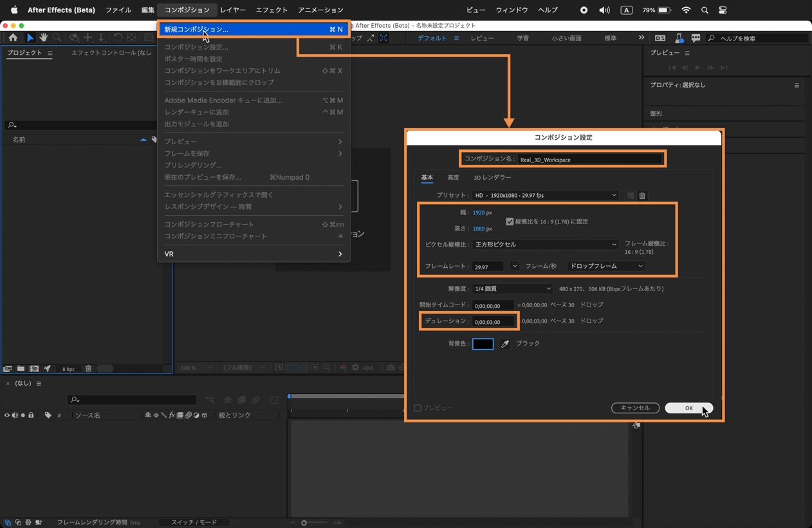Viewport: 812px width, 528px height.
Task: Save preset icon next to preset dropdown
Action: [630, 196]
